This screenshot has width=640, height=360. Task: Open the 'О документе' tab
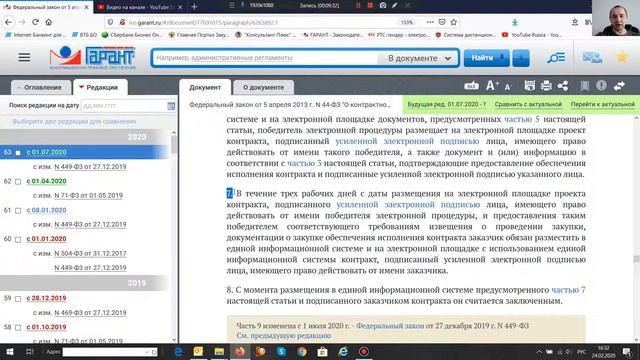[263, 87]
